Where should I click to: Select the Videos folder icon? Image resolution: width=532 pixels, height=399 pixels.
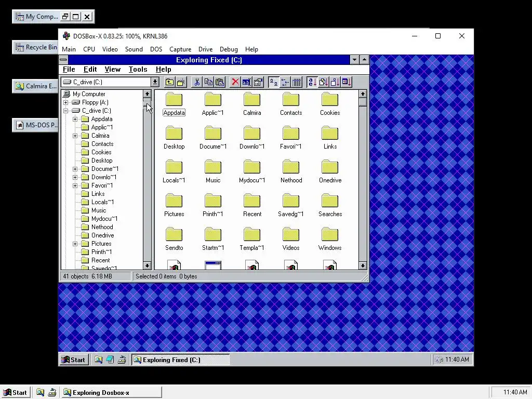pos(291,239)
